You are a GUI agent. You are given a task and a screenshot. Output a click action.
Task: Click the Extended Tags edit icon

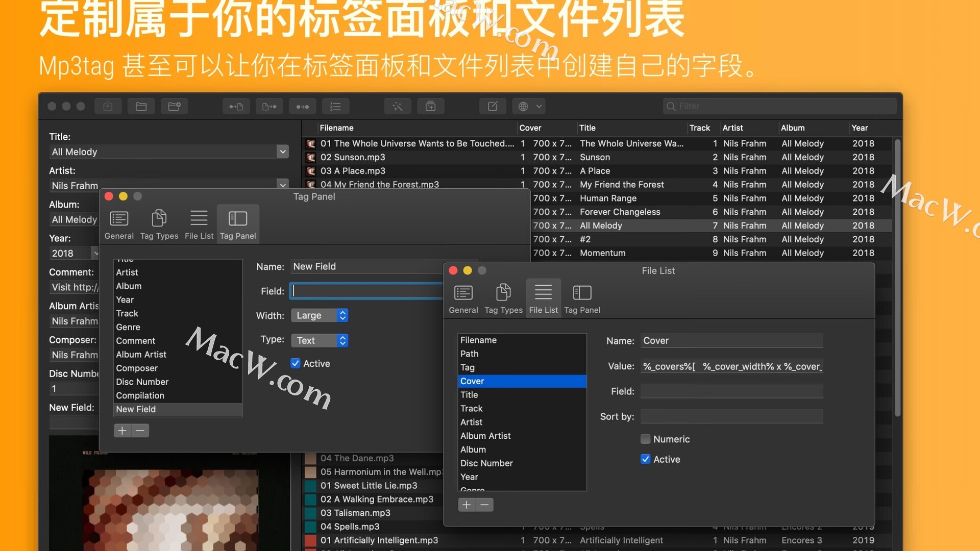click(493, 106)
